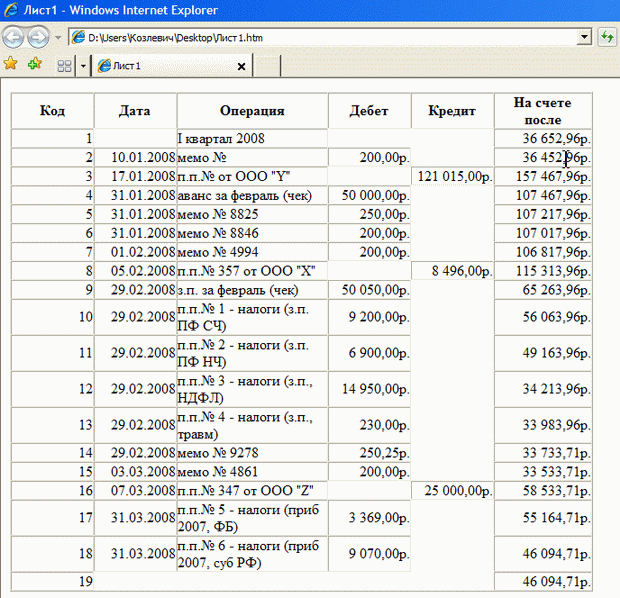Open the Favorites Center star icon
The height and width of the screenshot is (598, 620).
pos(11,64)
